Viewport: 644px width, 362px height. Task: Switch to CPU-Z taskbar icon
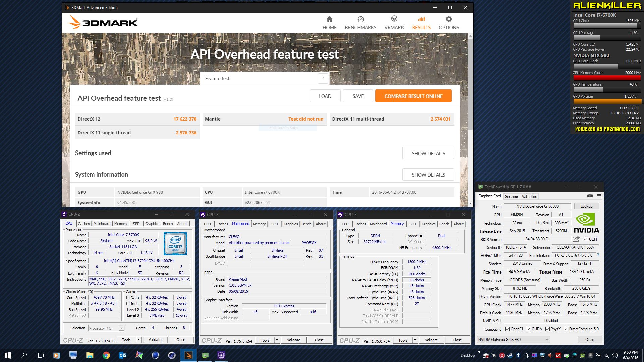(221, 355)
